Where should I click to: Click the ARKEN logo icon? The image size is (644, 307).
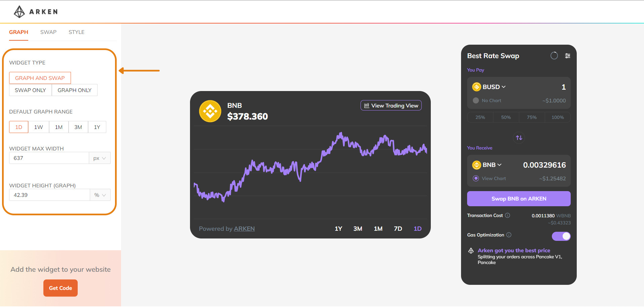(x=19, y=12)
